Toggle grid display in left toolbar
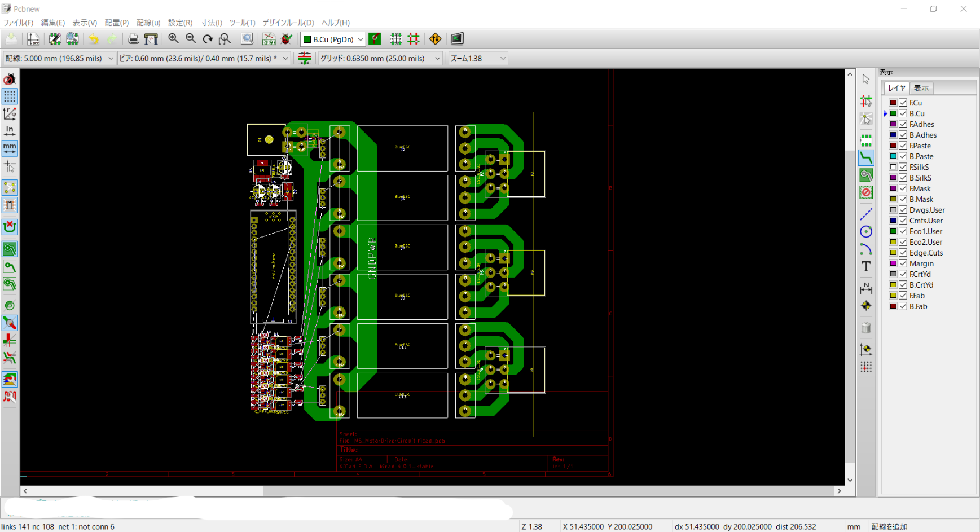The width and height of the screenshot is (980, 532). pos(10,96)
